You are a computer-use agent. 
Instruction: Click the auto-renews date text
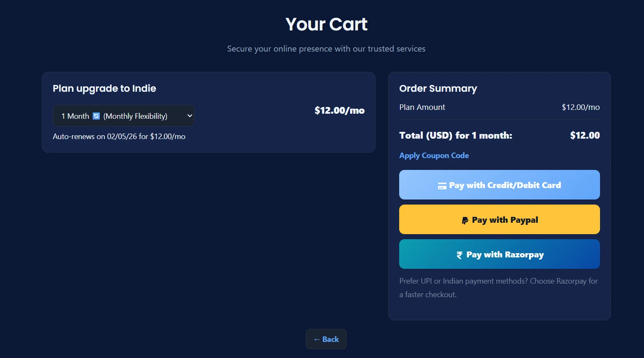click(119, 136)
